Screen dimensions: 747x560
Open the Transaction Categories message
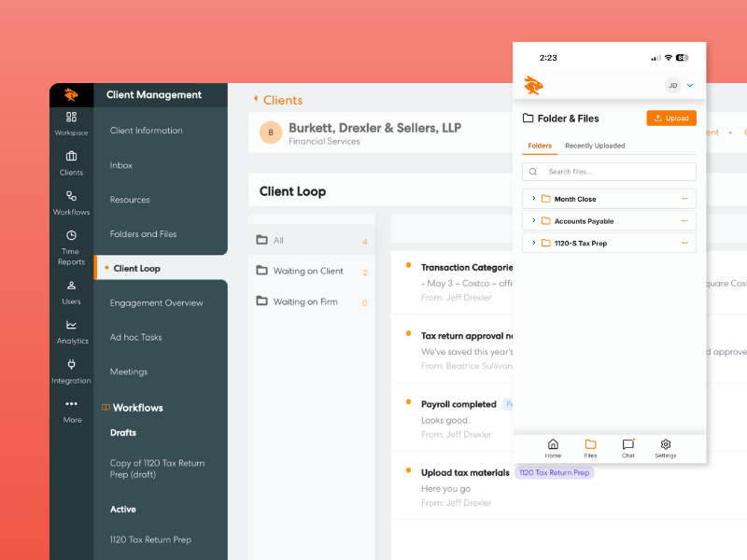[x=466, y=268]
